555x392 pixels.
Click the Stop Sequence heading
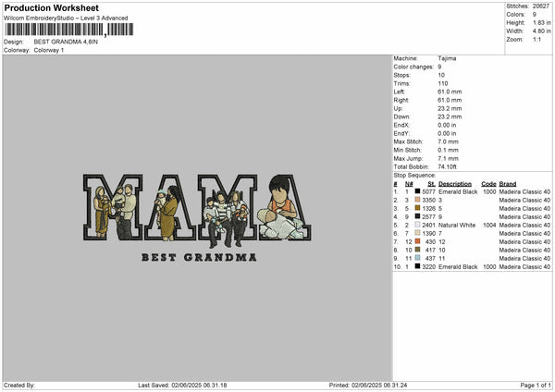[x=414, y=176]
